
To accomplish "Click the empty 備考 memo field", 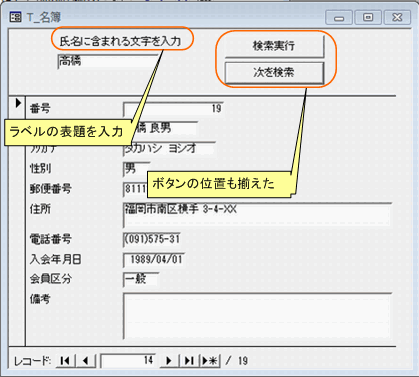I will pos(257,316).
